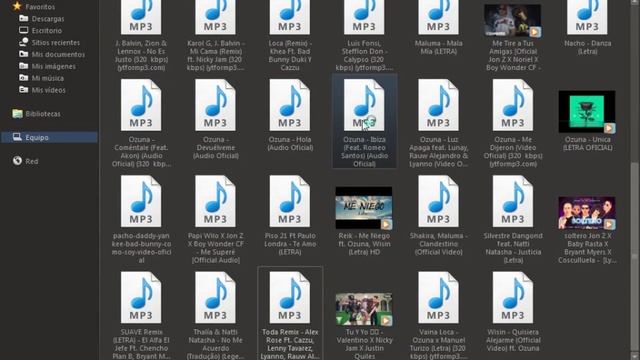
Task: Open Mis documentos folder
Action: [x=58, y=54]
